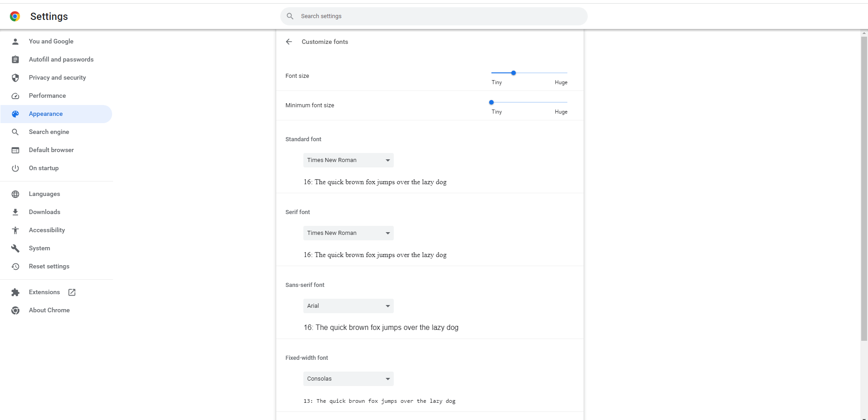Click the Minimum font size label
The width and height of the screenshot is (868, 420).
coord(310,105)
